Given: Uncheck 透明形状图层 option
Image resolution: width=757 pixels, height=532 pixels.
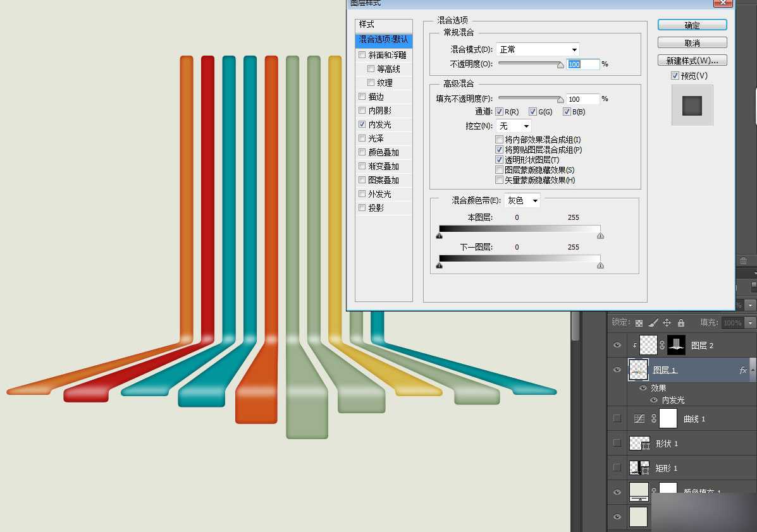Looking at the screenshot, I should pos(499,160).
